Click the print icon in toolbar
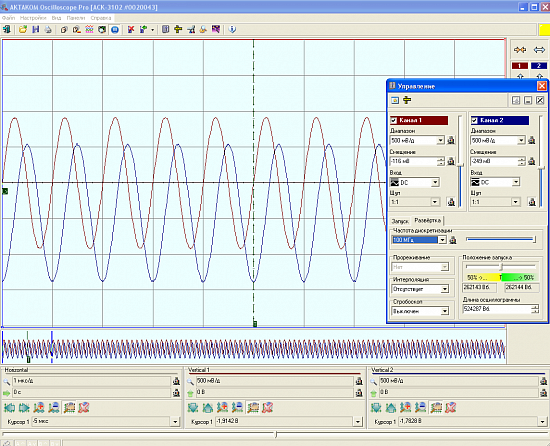Image resolution: width=550 pixels, height=446 pixels. [48, 29]
